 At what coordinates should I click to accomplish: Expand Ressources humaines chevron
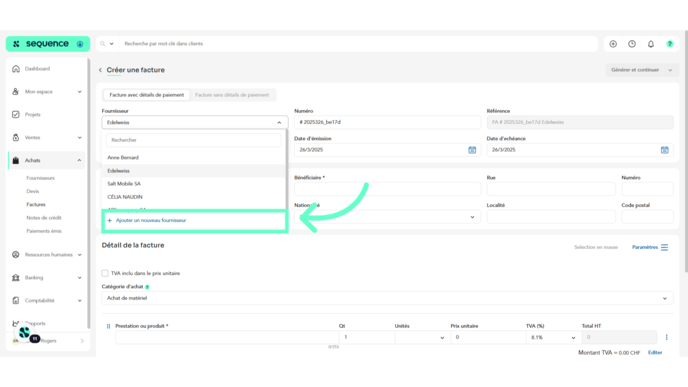click(79, 254)
